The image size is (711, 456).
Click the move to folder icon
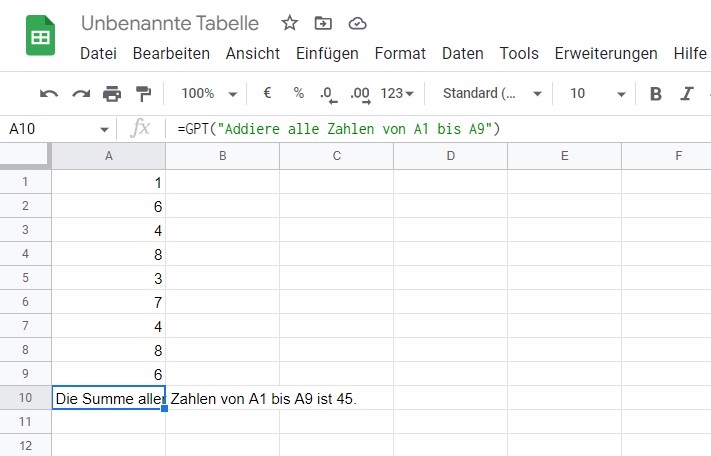tap(323, 23)
